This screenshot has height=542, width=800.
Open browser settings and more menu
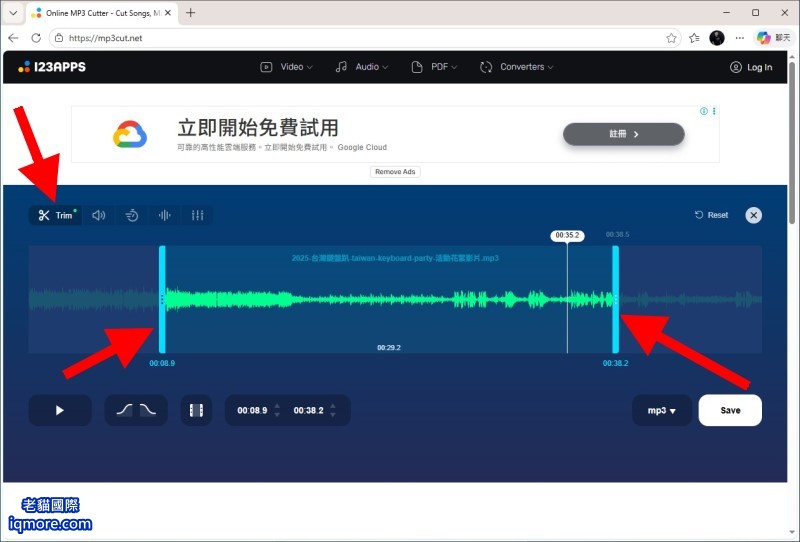[x=740, y=38]
